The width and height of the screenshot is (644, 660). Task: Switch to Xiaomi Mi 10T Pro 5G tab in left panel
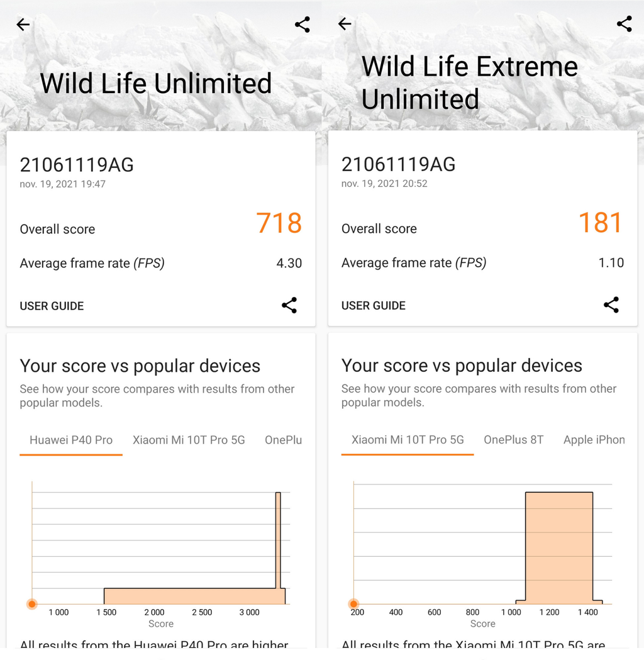tap(189, 440)
